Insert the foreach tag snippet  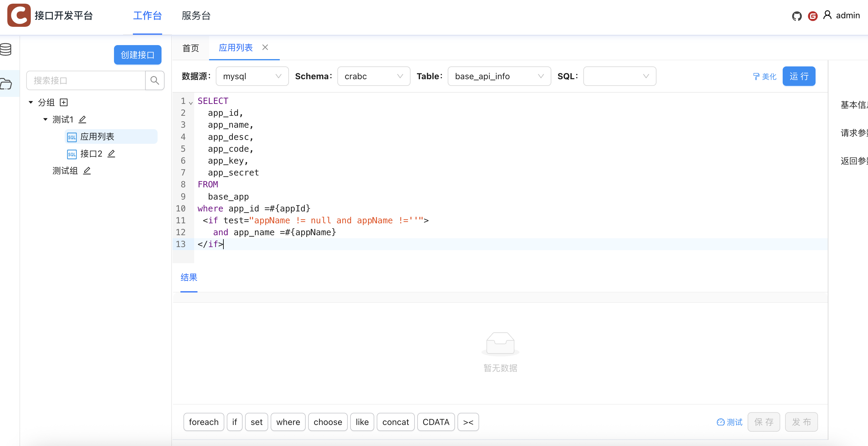[x=204, y=422]
